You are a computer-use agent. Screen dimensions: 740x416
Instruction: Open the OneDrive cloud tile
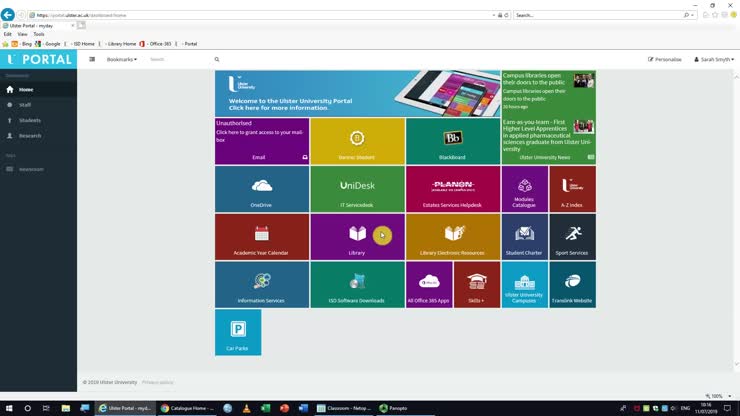click(x=262, y=189)
